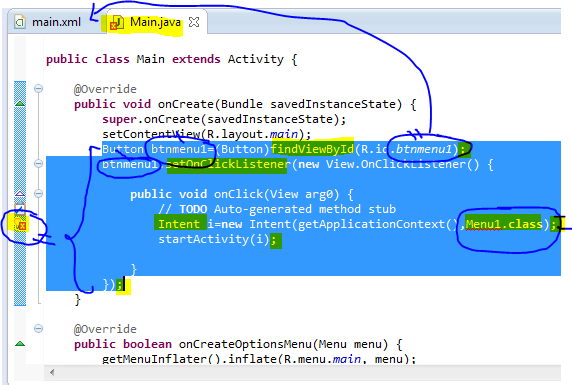Screen dimensions: 572x385
Task: Click the word 'Activity' in the class declaration
Action: tap(255, 59)
